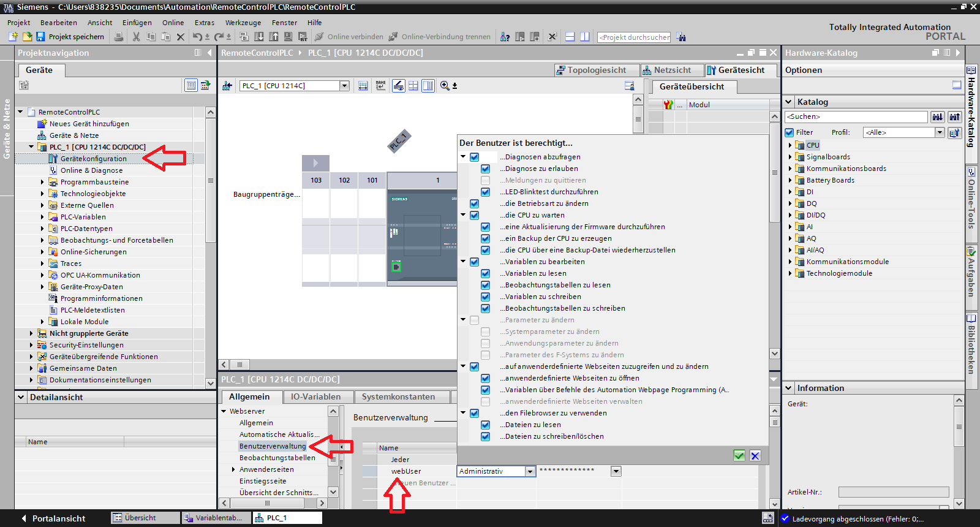Click the redo arrow icon
This screenshot has height=527, width=980.
point(219,37)
